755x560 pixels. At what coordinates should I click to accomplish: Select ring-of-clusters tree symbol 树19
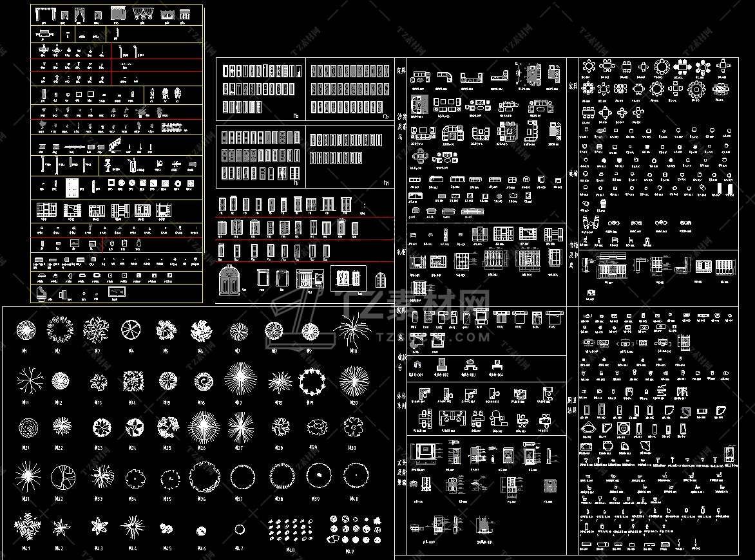click(312, 382)
